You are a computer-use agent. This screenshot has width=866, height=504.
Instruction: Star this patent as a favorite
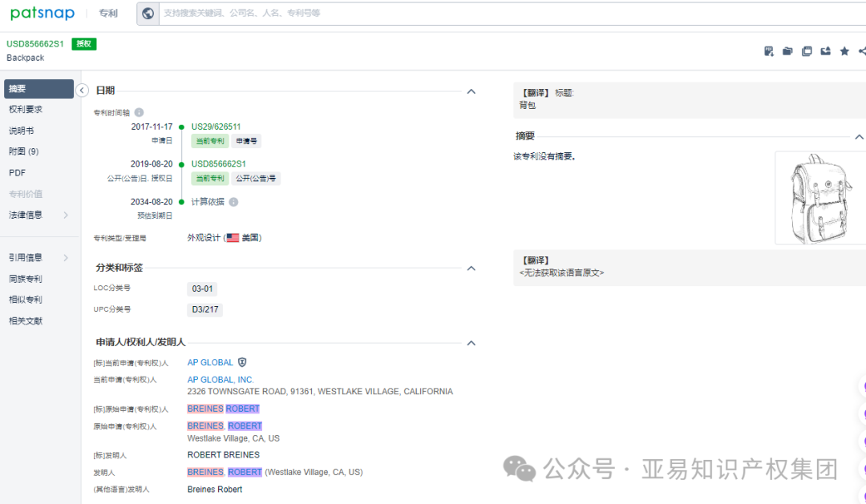[844, 50]
